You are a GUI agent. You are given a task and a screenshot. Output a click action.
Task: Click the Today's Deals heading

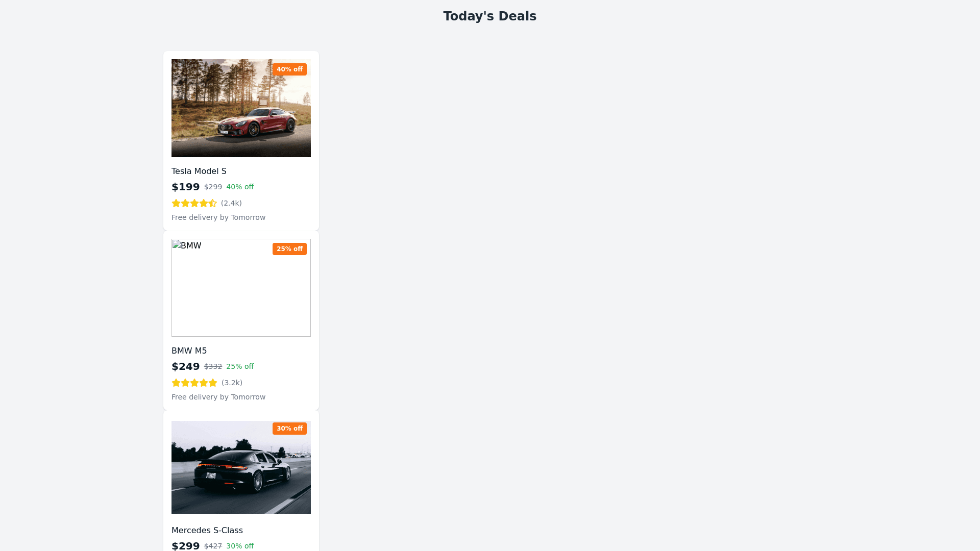[x=490, y=16]
